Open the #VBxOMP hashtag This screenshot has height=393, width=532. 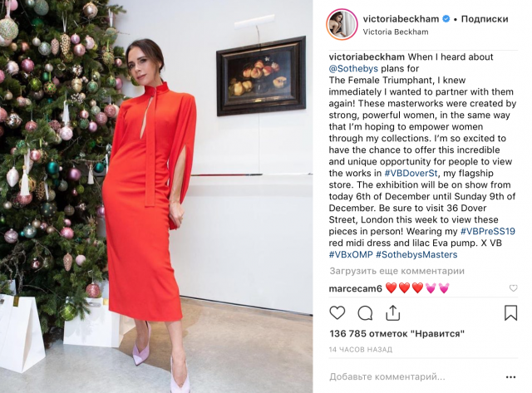coord(351,254)
